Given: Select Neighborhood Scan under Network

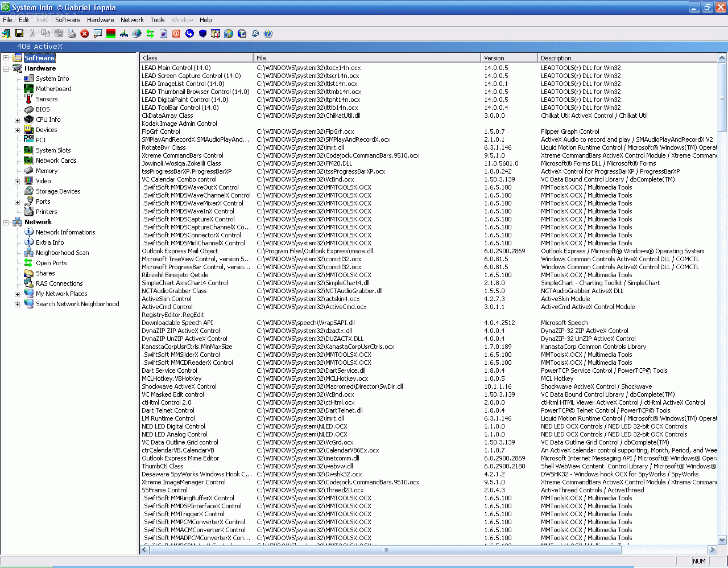Looking at the screenshot, I should click(63, 253).
